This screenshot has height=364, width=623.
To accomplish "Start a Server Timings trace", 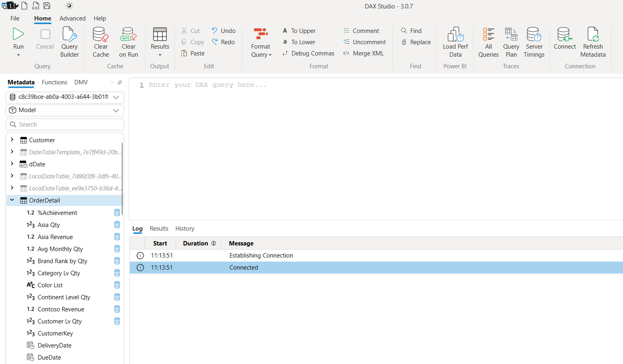I will pos(533,41).
